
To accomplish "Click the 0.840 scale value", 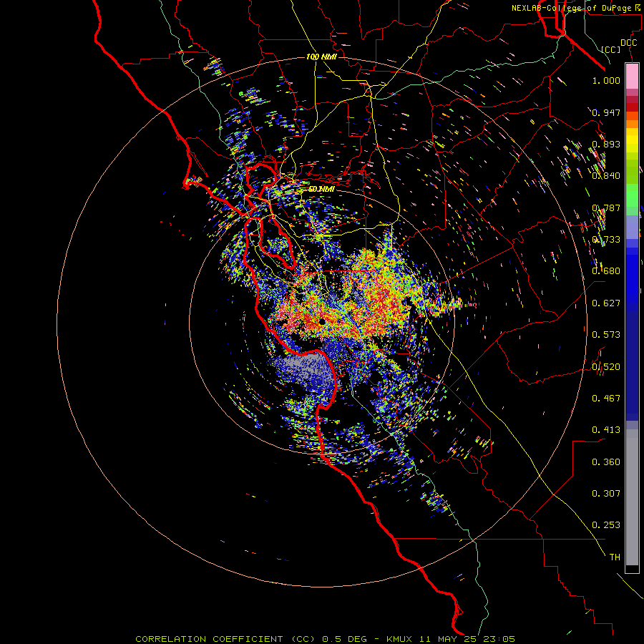I will [606, 176].
